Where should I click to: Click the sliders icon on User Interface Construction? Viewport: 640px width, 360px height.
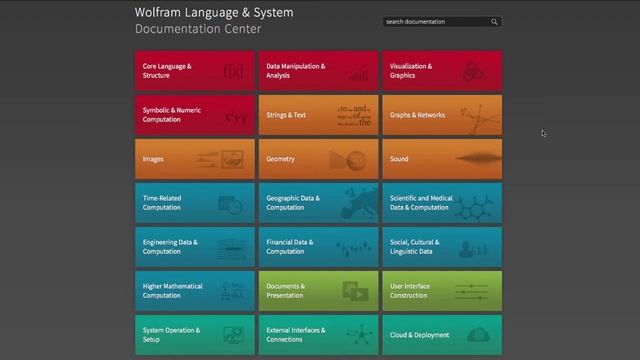[x=471, y=292]
